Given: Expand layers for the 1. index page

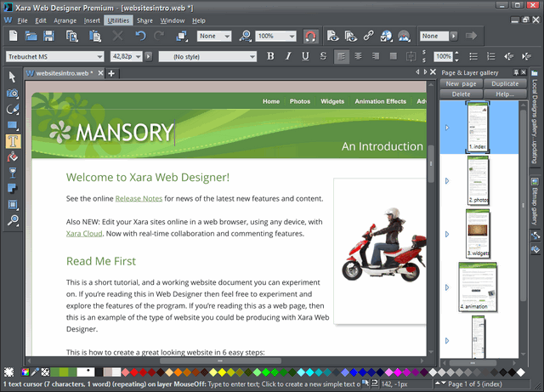Looking at the screenshot, I should coord(447,128).
